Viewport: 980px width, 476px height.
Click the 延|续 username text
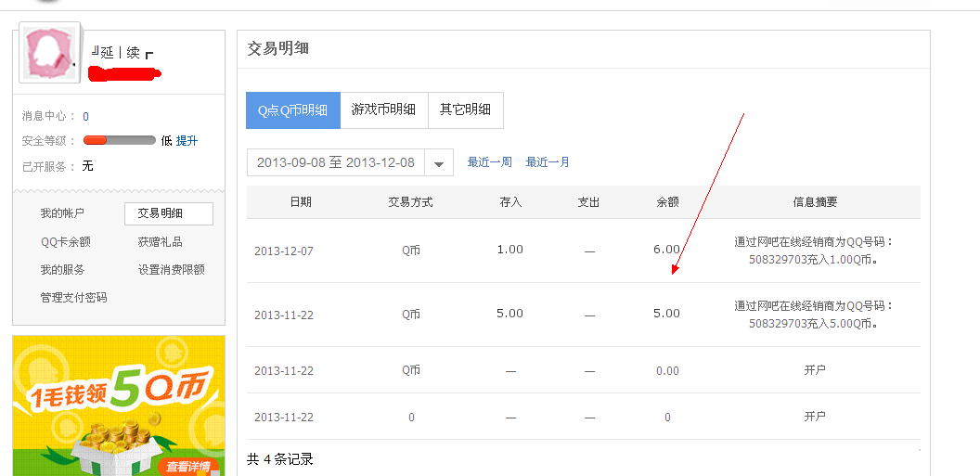[122, 53]
